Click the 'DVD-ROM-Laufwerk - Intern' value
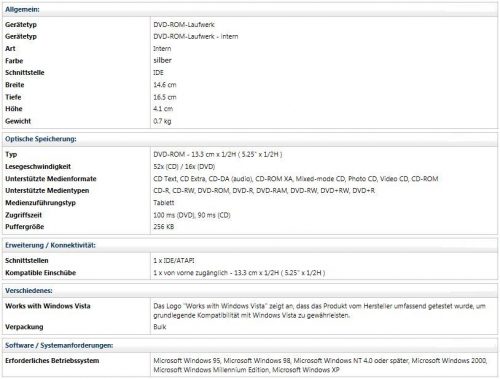Viewport: 500px width, 379px height. 196,37
